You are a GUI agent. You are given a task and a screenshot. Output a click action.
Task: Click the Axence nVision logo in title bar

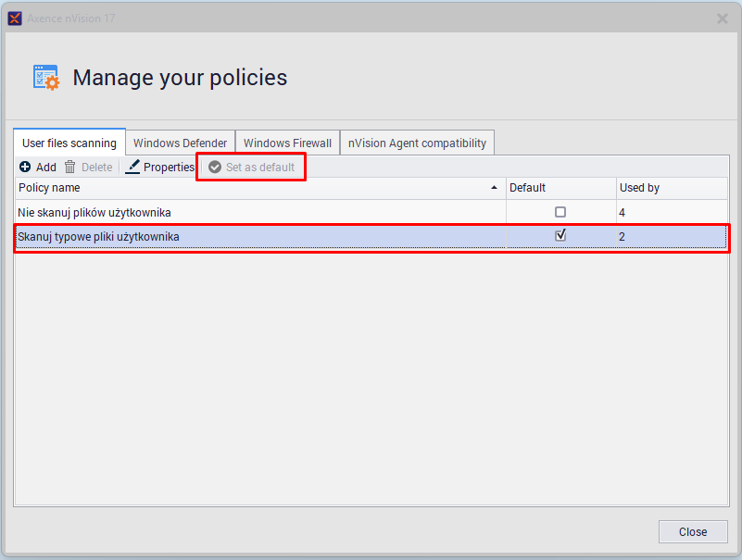tap(15, 19)
